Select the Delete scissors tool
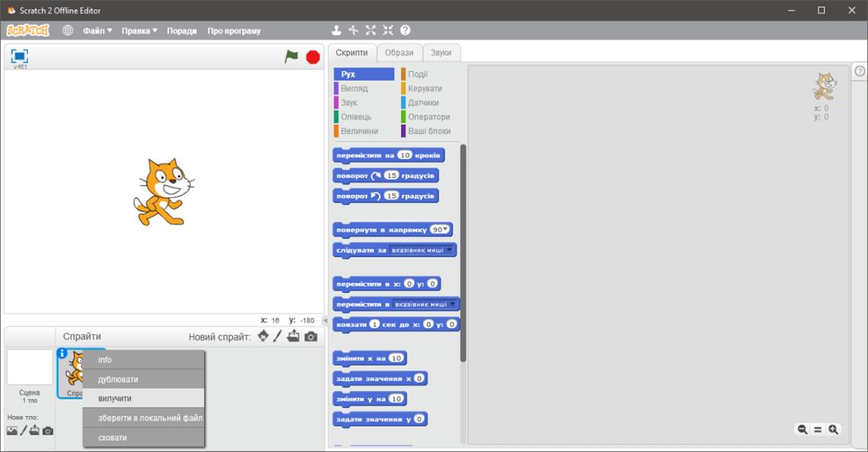Viewport: 868px width, 452px height. click(353, 30)
